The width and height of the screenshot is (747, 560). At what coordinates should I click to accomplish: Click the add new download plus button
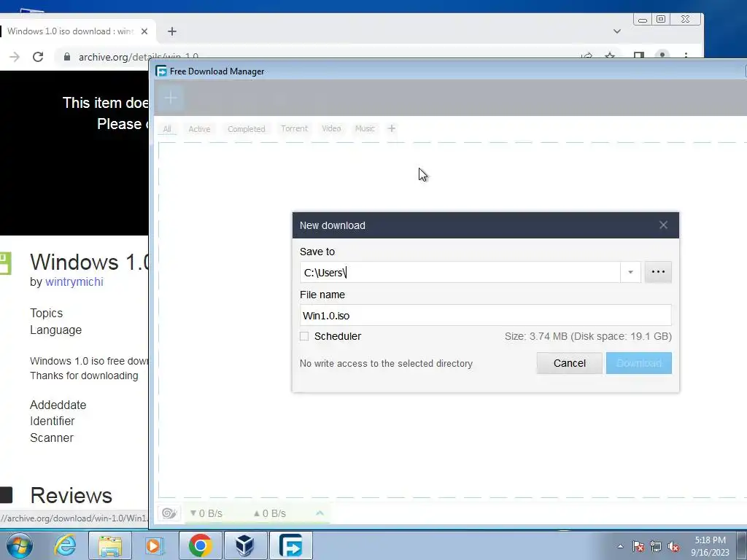coord(171,98)
